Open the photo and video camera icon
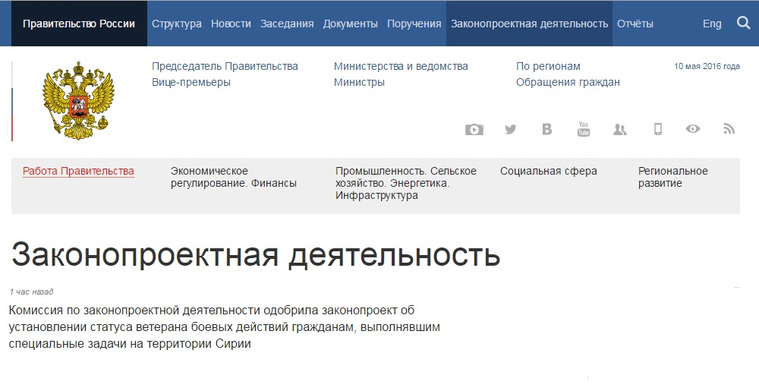Viewport: 759px width, 391px height. tap(474, 130)
